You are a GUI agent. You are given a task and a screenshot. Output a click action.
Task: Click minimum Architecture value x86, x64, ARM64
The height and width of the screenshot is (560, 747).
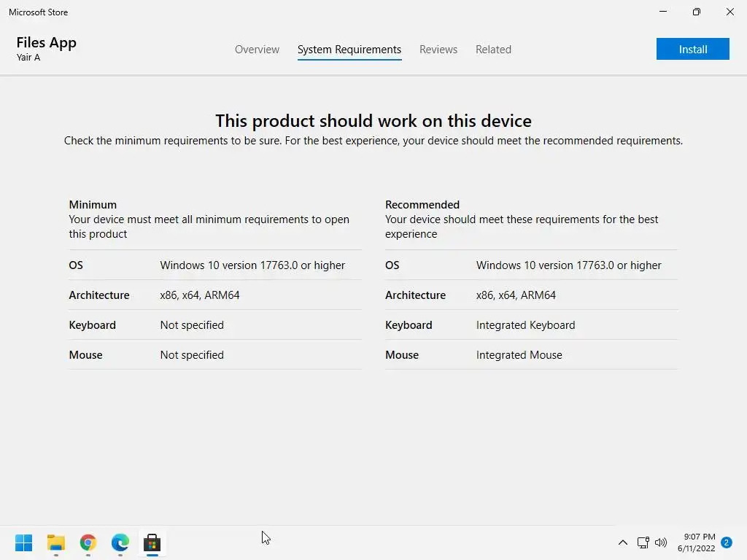coord(200,295)
